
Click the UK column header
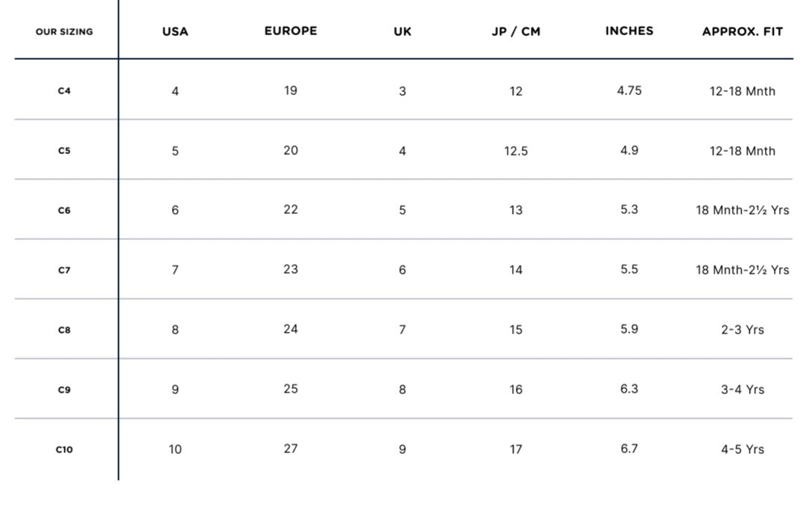pos(402,31)
